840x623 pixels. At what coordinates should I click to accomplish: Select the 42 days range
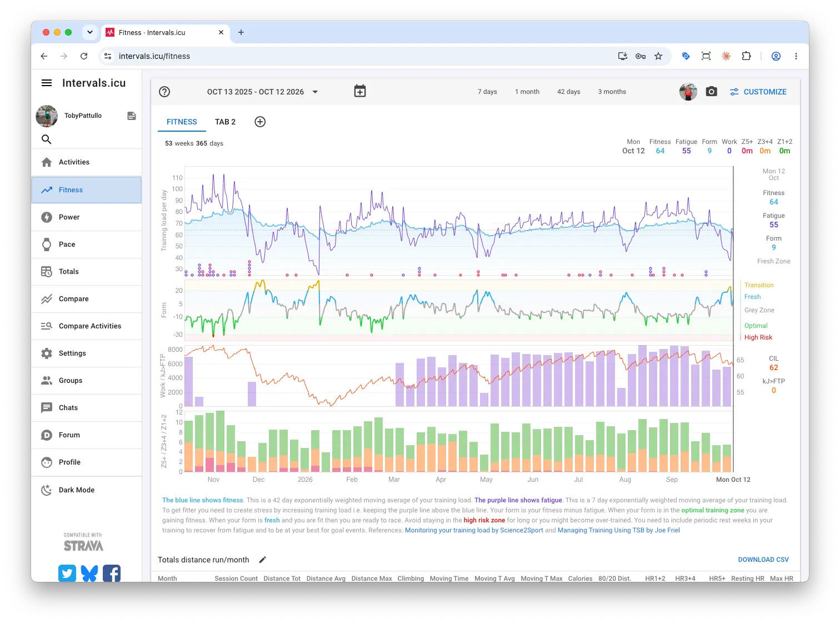pyautogui.click(x=569, y=92)
